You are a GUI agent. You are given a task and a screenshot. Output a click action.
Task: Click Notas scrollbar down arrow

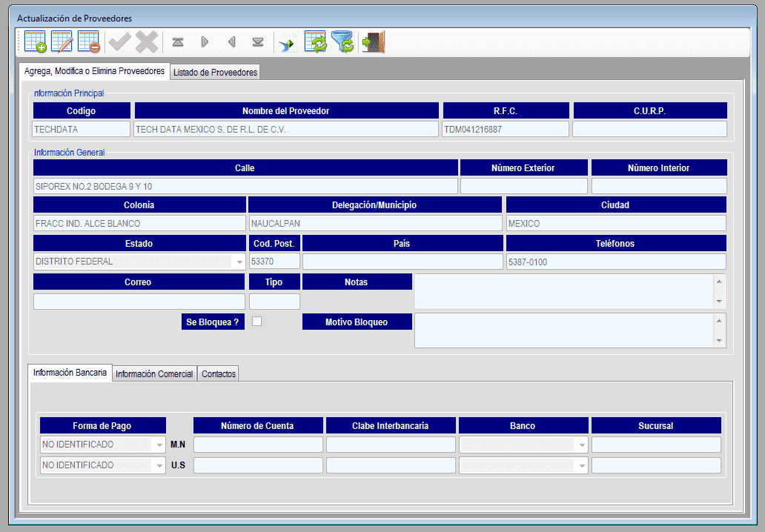719,302
